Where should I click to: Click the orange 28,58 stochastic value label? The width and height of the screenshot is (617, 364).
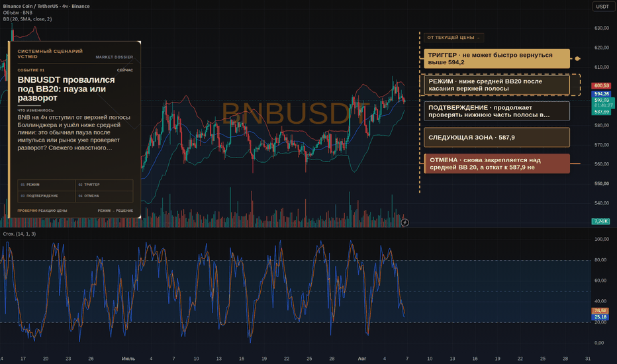(600, 311)
